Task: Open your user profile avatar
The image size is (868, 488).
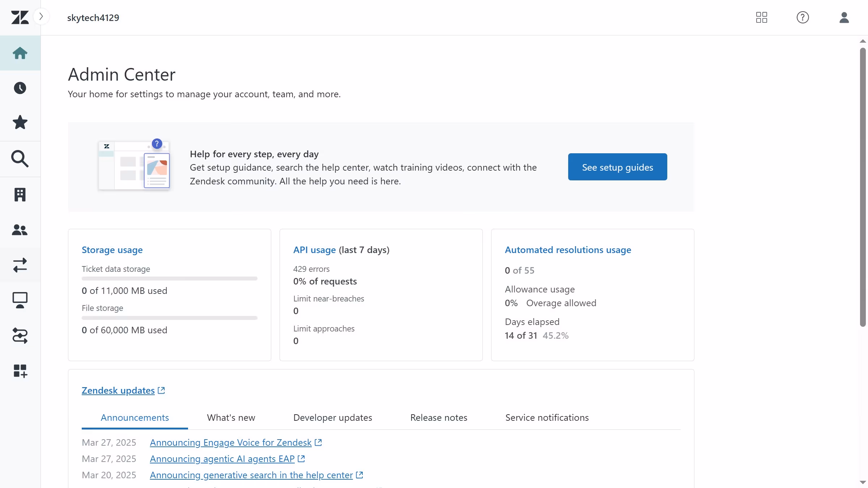Action: (844, 17)
